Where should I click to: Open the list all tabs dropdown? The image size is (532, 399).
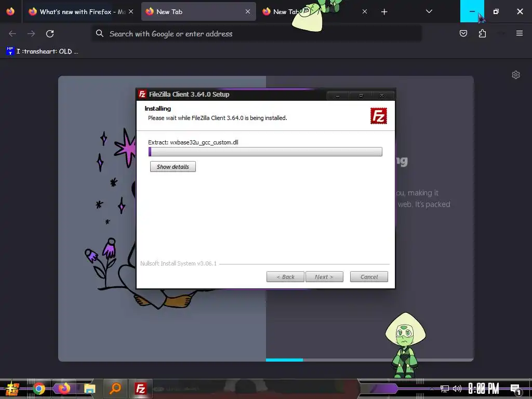(x=429, y=11)
